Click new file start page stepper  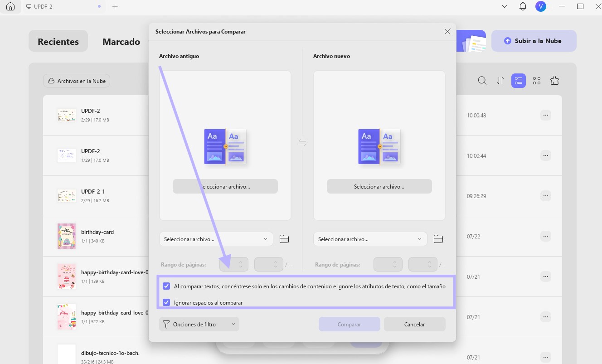tap(388, 264)
